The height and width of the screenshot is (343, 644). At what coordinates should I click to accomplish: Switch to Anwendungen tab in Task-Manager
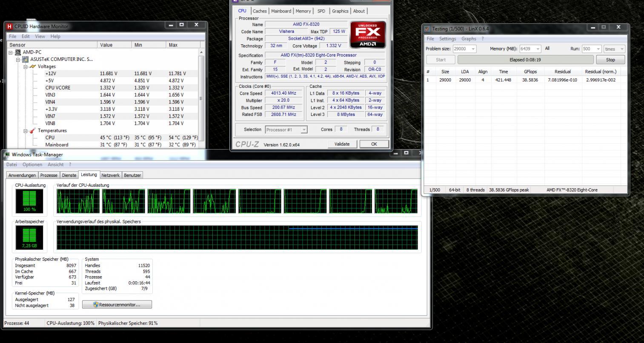(x=22, y=175)
